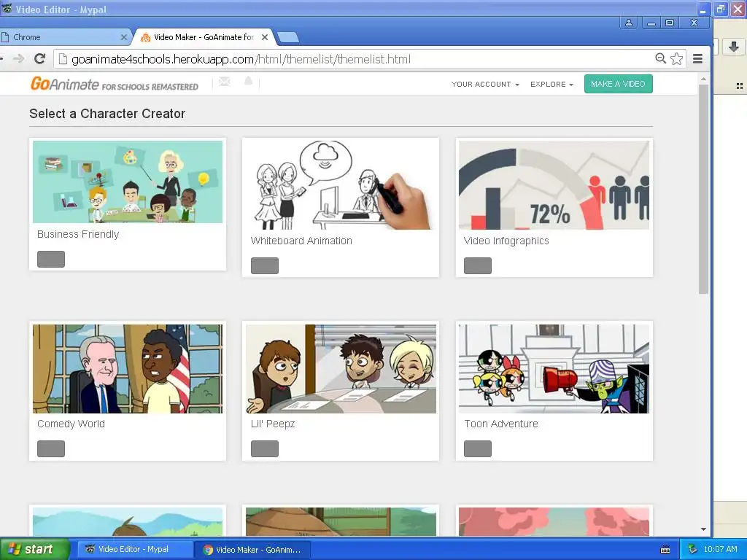The height and width of the screenshot is (560, 747).
Task: Click gray button under Lil' Peepz
Action: pyautogui.click(x=264, y=448)
